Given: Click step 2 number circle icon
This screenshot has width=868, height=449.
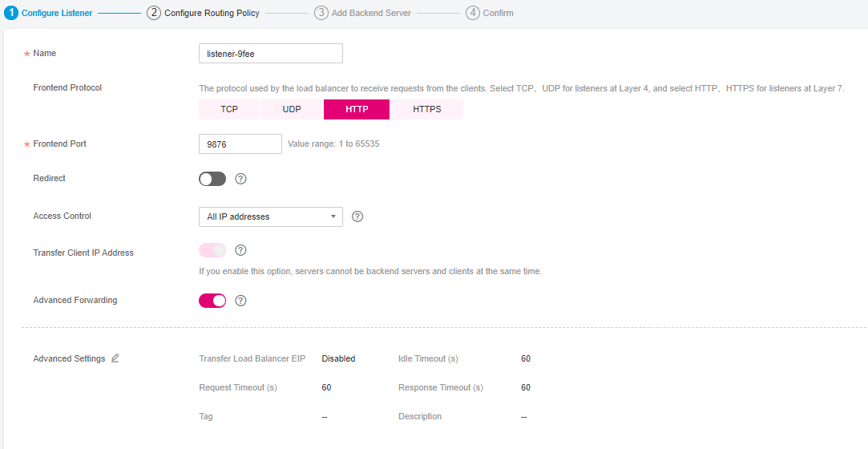Looking at the screenshot, I should tap(154, 13).
